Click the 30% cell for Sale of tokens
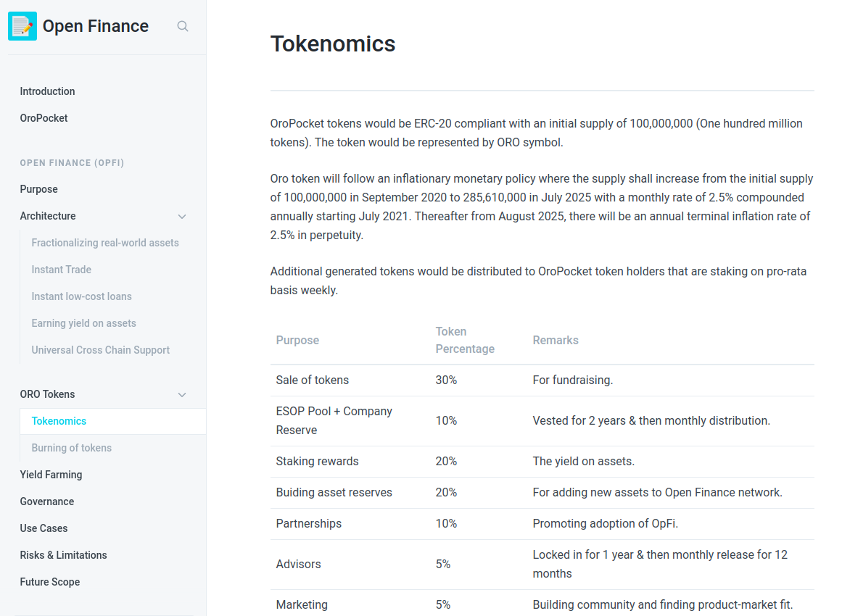Screen dimensions: 842x616 446,380
